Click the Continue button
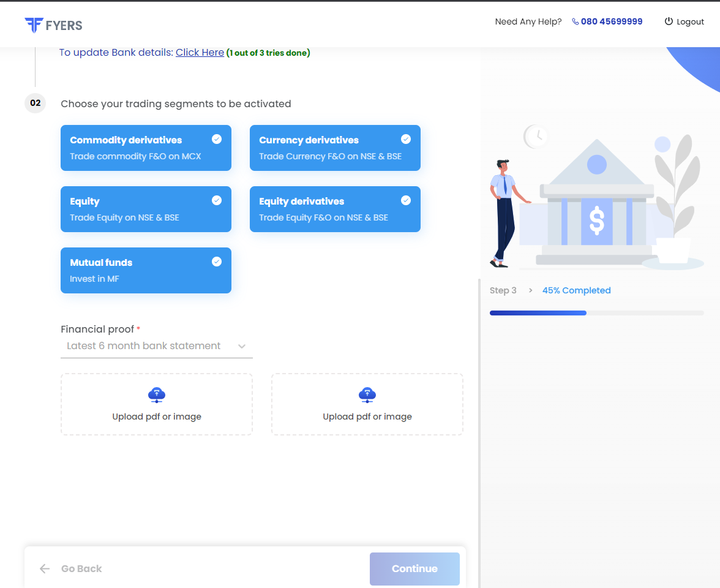The width and height of the screenshot is (720, 588). pos(414,568)
